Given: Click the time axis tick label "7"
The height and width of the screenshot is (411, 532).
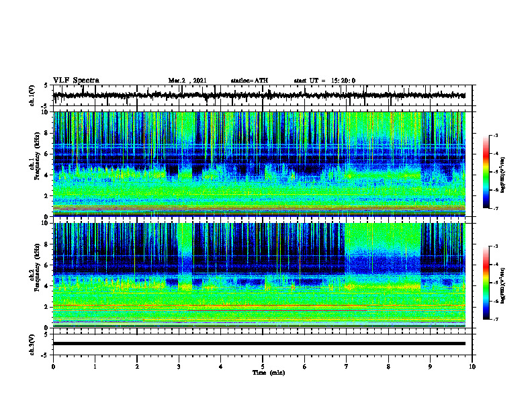Looking at the screenshot, I should 347,367.
